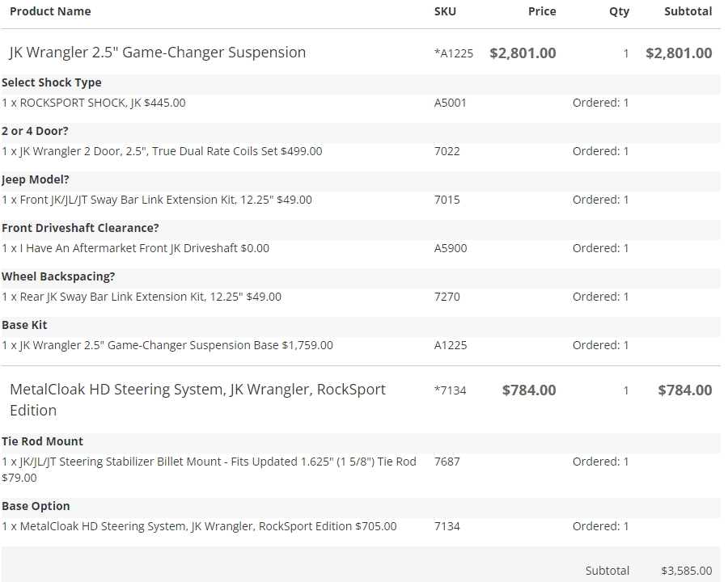Select the Steering Stabilizer Billet Mount line
The height and width of the screenshot is (582, 728).
(x=209, y=470)
